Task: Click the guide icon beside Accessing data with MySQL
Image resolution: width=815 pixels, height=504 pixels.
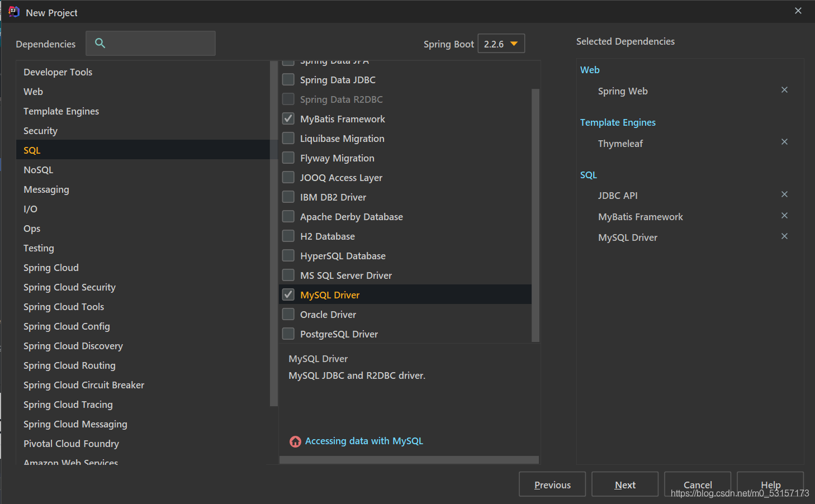Action: click(295, 441)
